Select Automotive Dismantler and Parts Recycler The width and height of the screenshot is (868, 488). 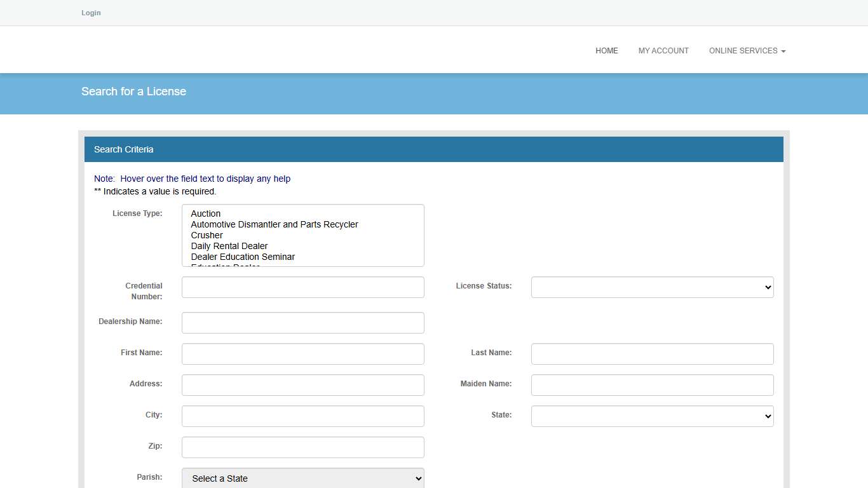point(275,224)
